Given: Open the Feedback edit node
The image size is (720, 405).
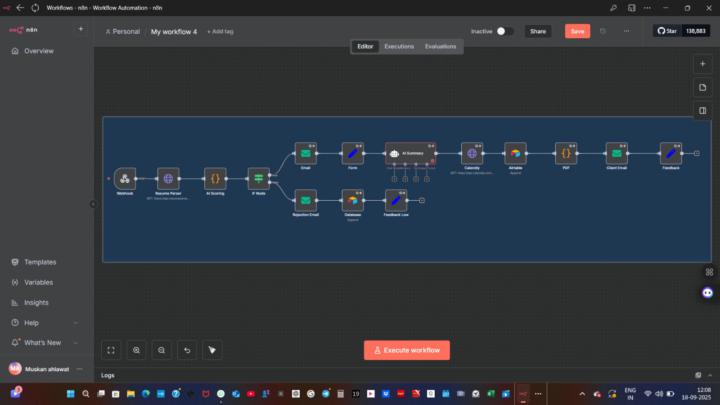Looking at the screenshot, I should tap(670, 153).
